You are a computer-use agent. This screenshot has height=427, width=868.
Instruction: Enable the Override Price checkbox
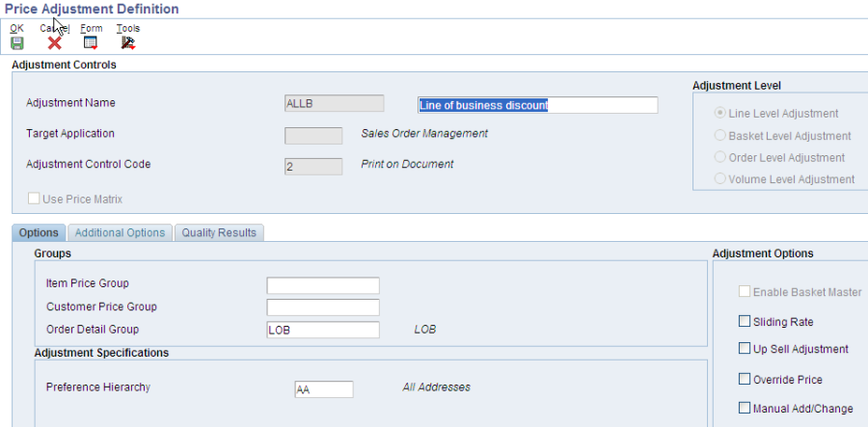745,379
